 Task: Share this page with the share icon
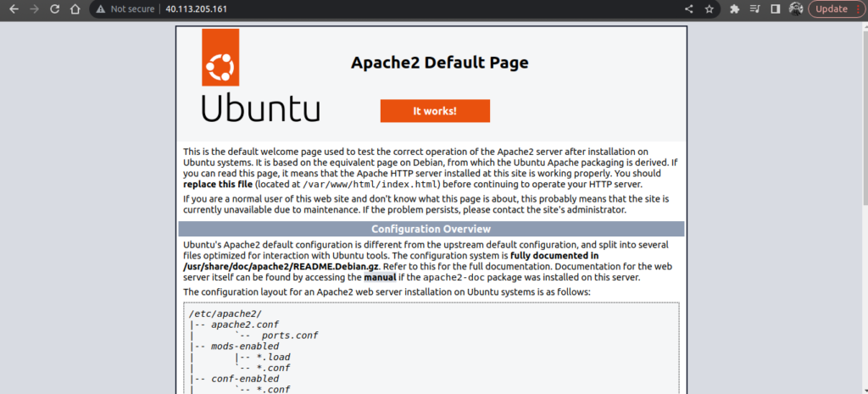point(688,9)
